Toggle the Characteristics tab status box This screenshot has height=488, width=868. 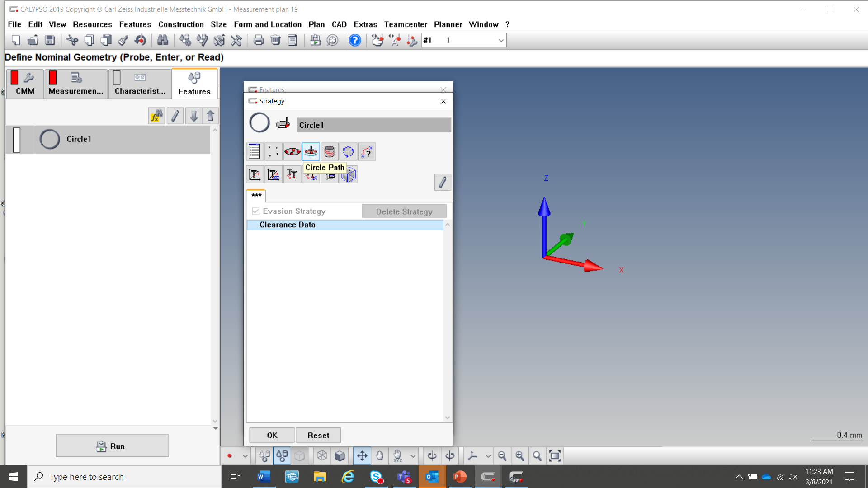pos(117,78)
